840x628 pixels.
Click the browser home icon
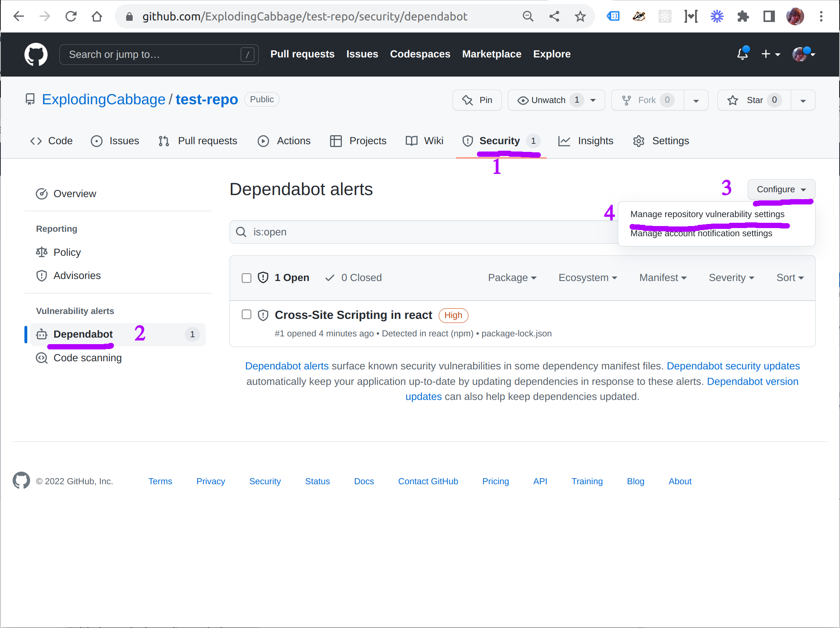(x=97, y=16)
